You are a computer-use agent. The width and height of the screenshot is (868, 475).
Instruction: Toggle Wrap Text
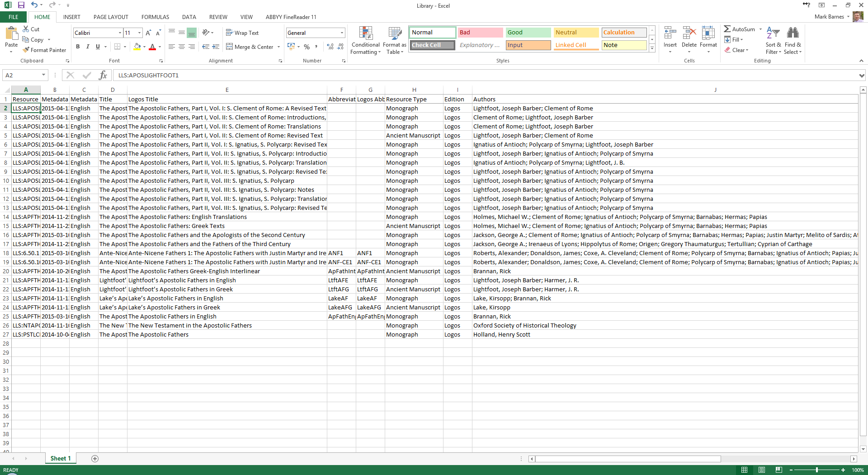[242, 33]
